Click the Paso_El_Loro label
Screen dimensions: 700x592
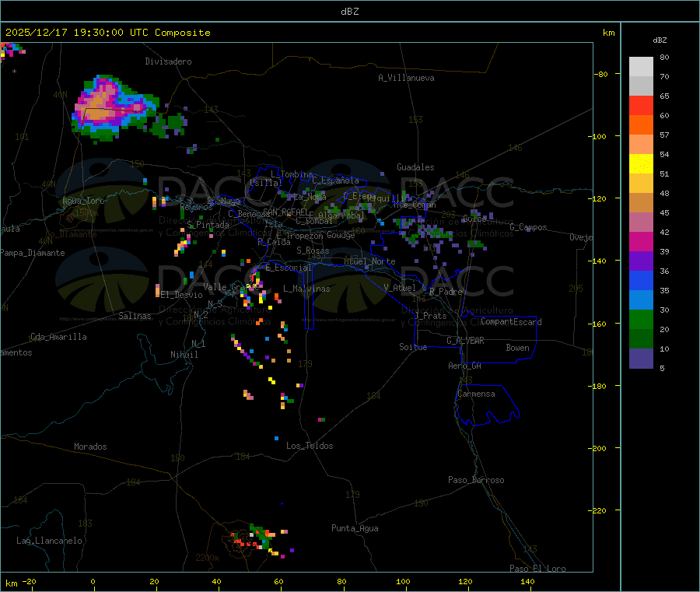[x=537, y=569]
